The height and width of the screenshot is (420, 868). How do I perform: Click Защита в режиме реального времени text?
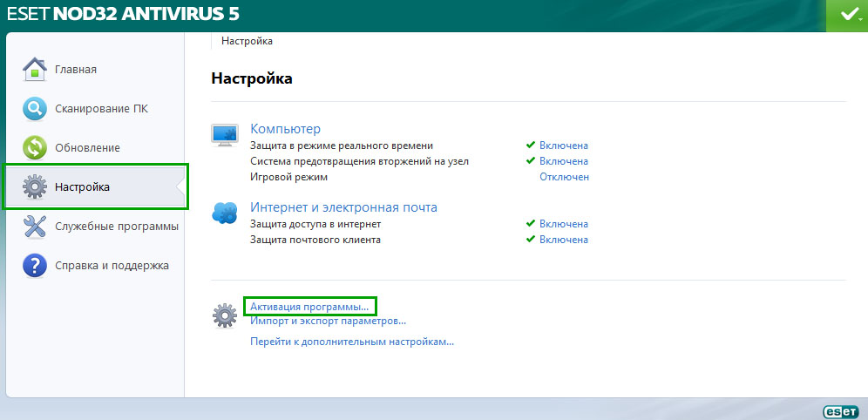pyautogui.click(x=342, y=146)
